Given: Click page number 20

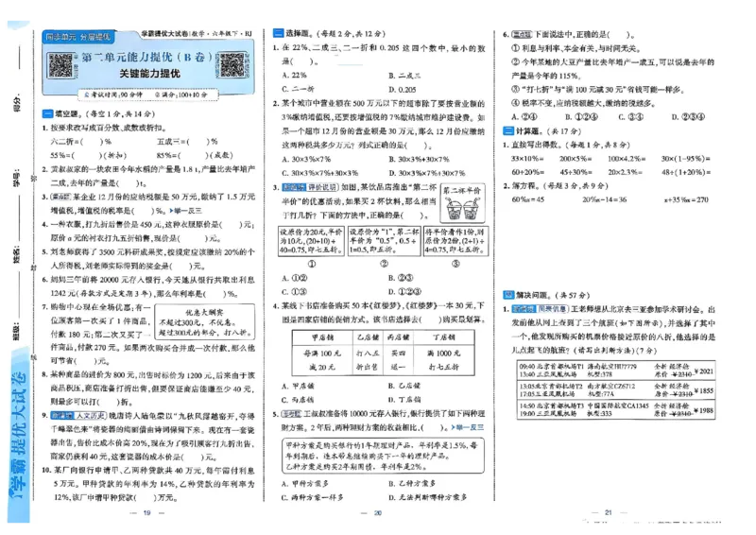Looking at the screenshot, I should [x=378, y=513].
